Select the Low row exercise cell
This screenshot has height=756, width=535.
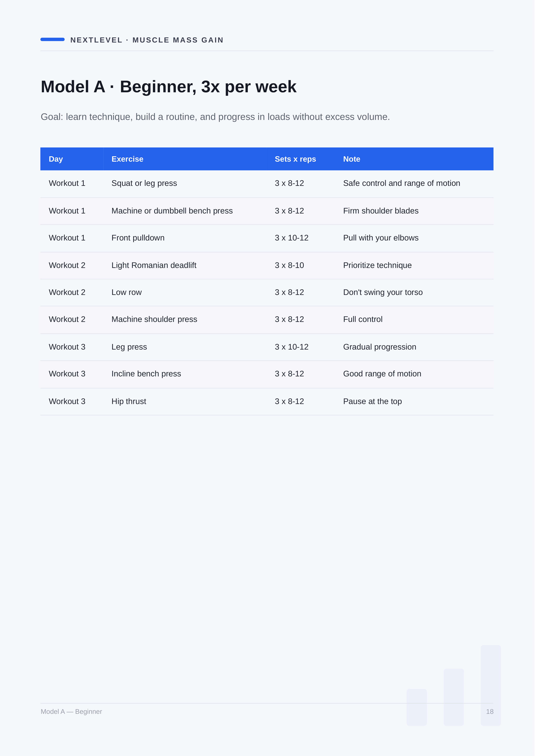coord(127,292)
